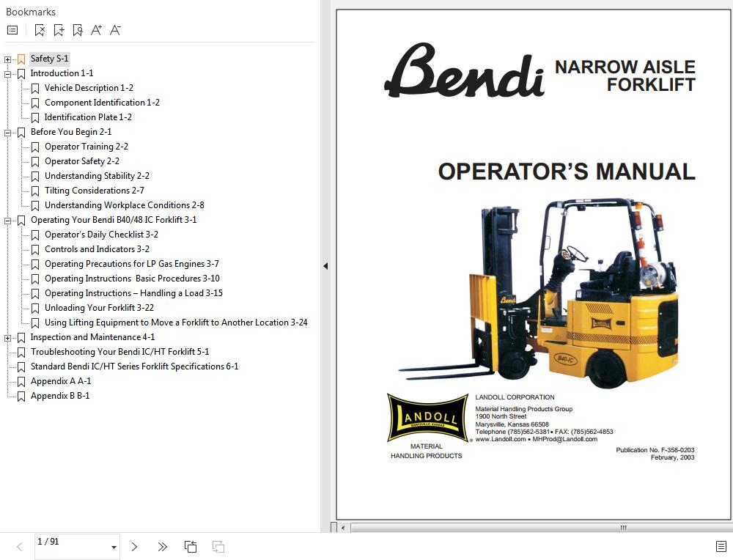Jump to the last page

[x=162, y=547]
